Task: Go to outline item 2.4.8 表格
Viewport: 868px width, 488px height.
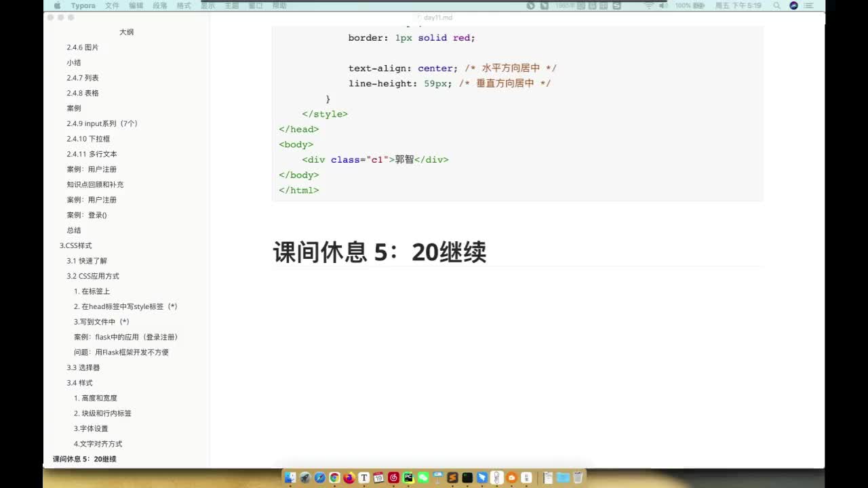Action: click(83, 93)
